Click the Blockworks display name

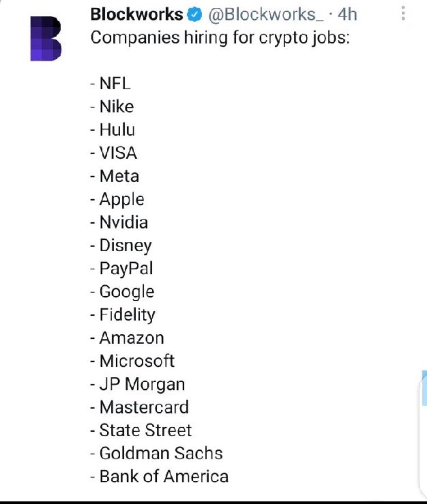[x=137, y=14]
